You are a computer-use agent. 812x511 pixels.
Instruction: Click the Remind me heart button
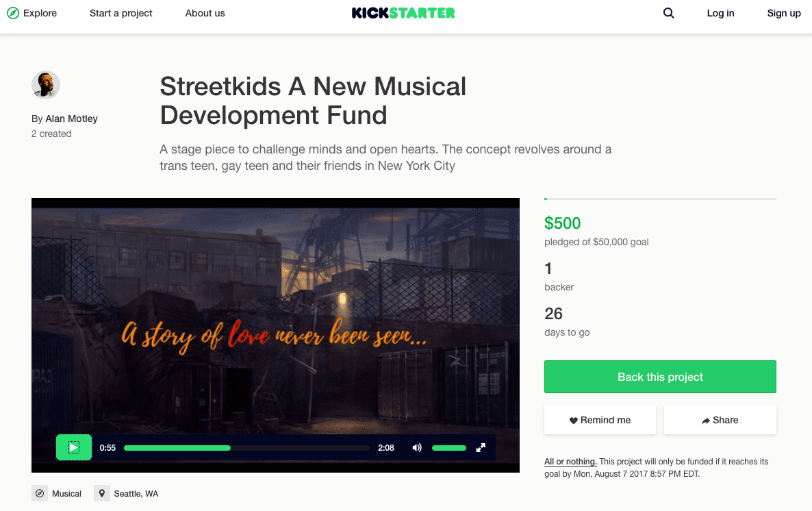pos(600,420)
